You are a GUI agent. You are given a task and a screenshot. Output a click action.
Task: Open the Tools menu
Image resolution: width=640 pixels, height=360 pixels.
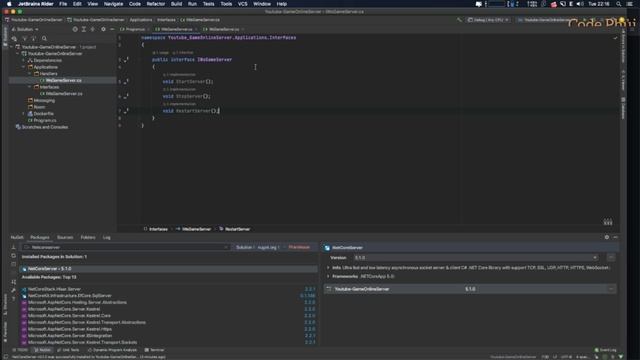(226, 4)
